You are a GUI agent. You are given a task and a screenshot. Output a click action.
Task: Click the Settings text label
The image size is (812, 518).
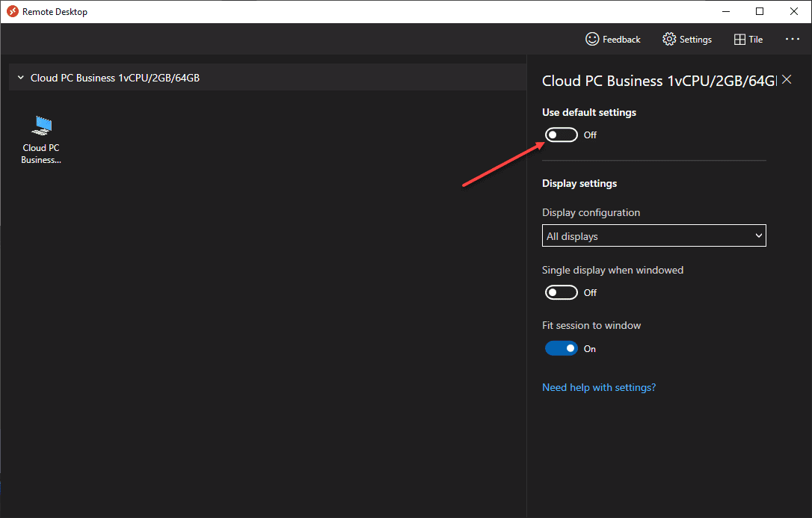[x=695, y=40]
